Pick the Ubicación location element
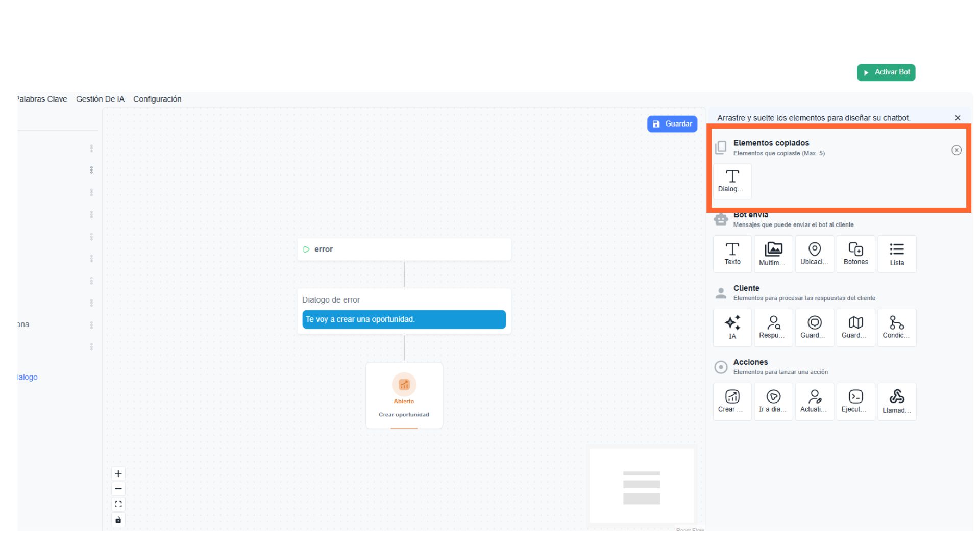The image size is (980, 551). 814,254
